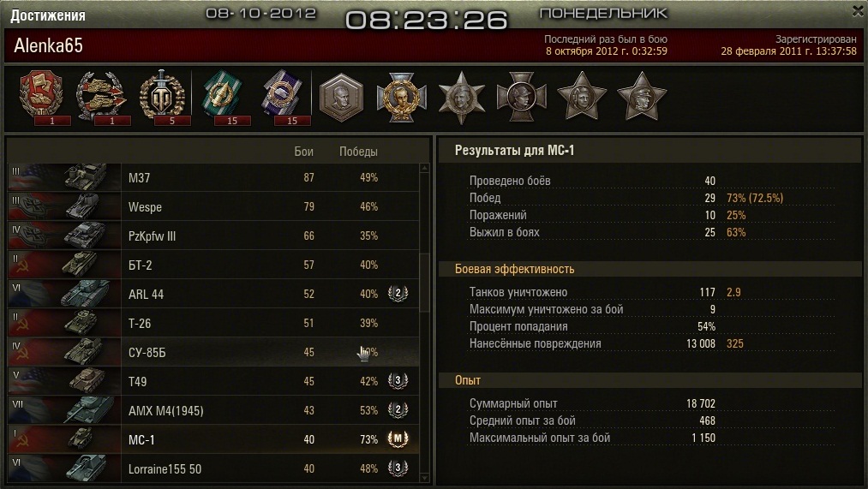Sort tank list by Бои column

tap(303, 152)
